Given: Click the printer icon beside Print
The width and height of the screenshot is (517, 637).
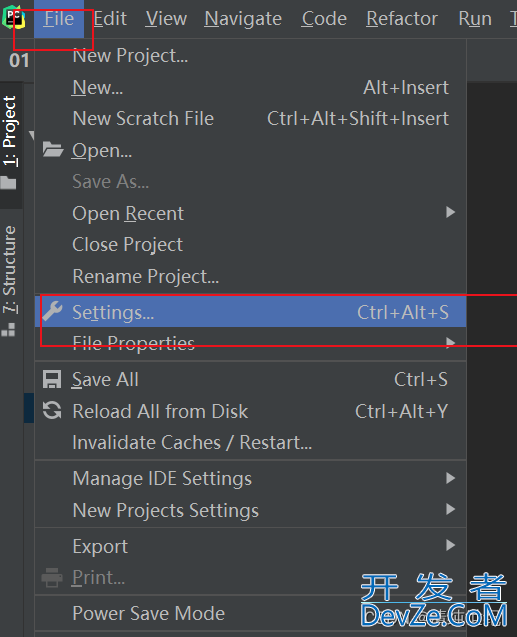Looking at the screenshot, I should 52,577.
